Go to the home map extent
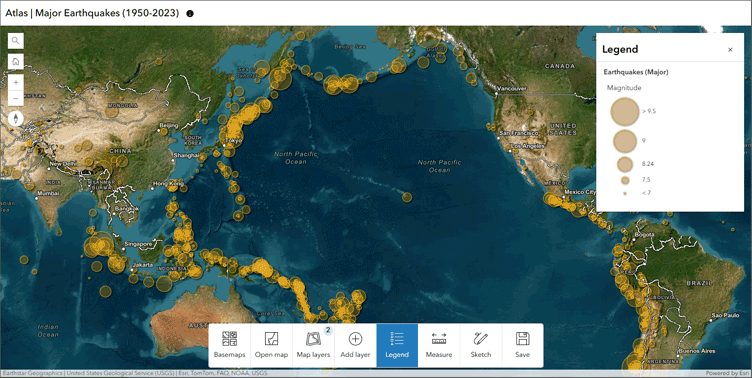752x378 pixels. pos(15,61)
